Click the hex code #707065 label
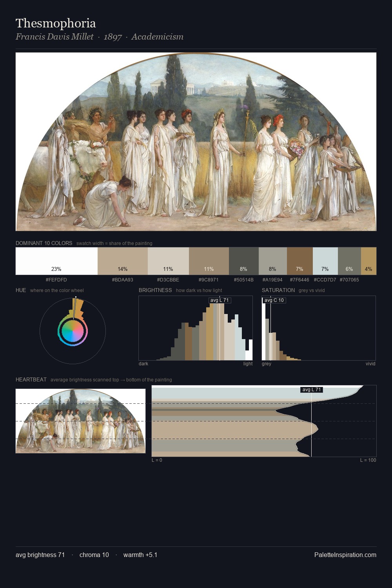This screenshot has height=588, width=392. tap(349, 280)
